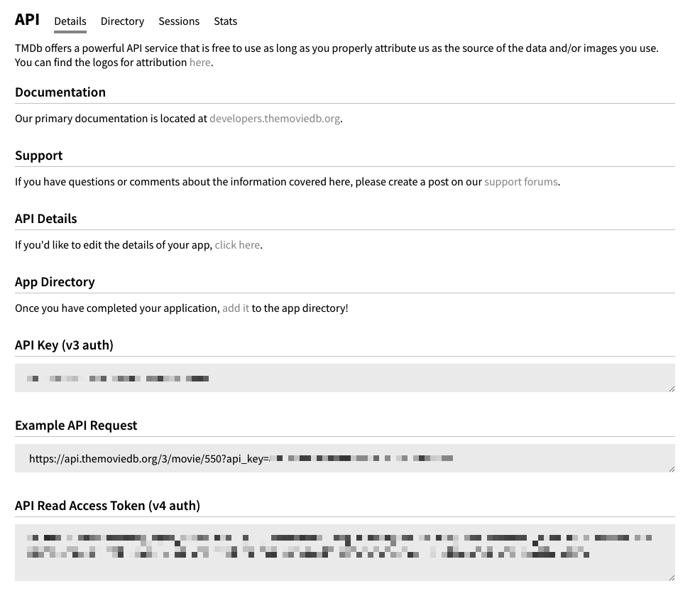
Task: Visit developers.themoviedb.org documentation link
Action: pos(274,119)
